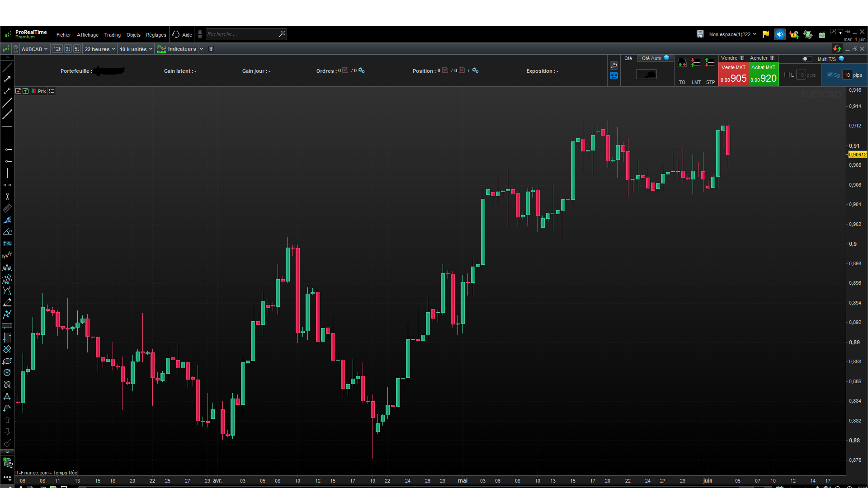The height and width of the screenshot is (488, 868).
Task: Click the green Achat MKT button
Action: [764, 74]
